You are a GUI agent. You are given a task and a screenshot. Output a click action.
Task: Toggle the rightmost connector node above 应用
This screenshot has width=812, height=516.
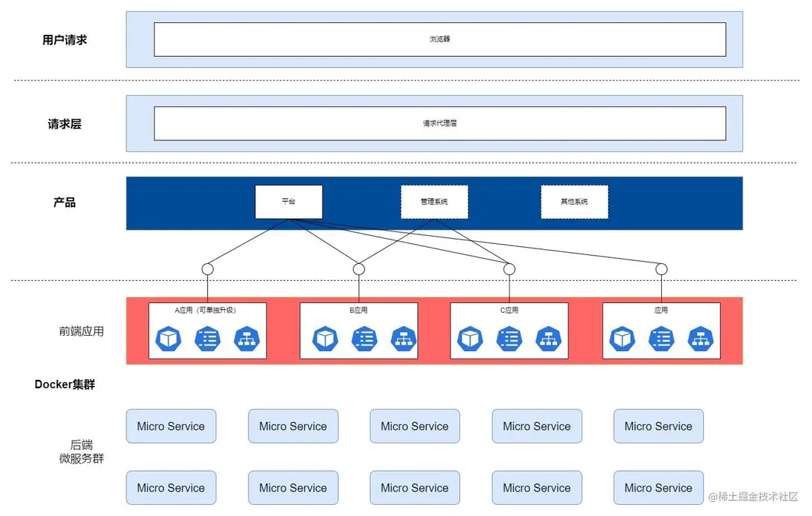click(661, 269)
